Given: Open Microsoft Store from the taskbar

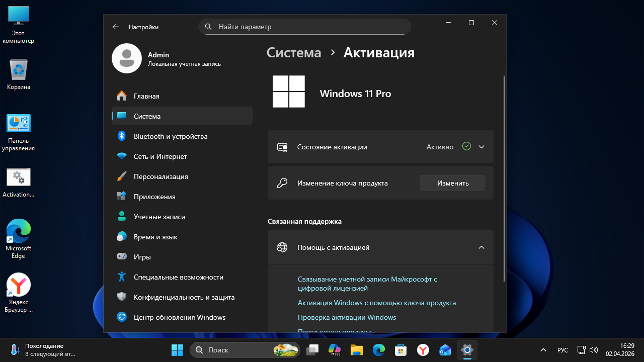Looking at the screenshot, I should (x=400, y=349).
